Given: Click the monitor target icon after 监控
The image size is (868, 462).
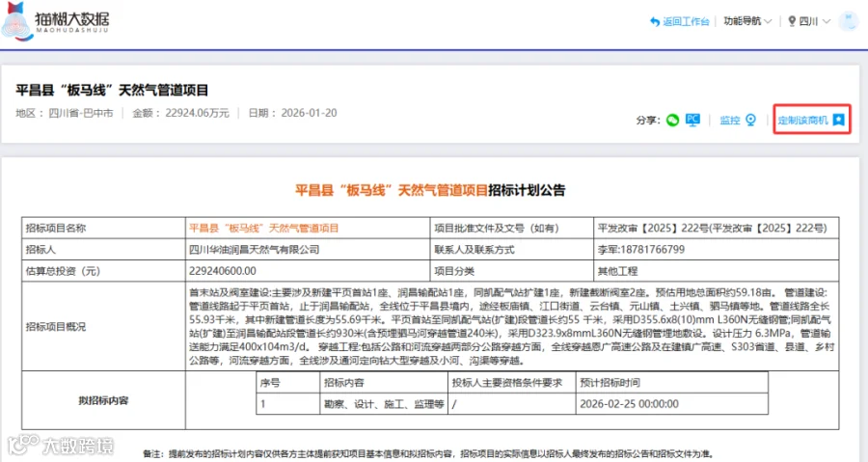Looking at the screenshot, I should [750, 120].
